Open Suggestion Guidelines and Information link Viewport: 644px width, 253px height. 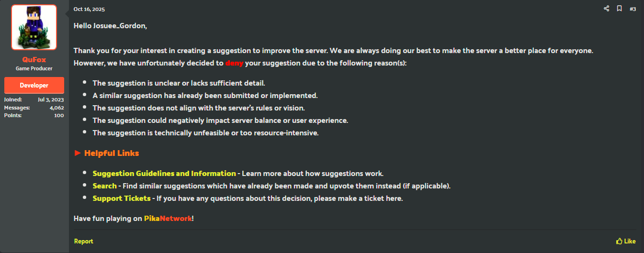point(164,174)
